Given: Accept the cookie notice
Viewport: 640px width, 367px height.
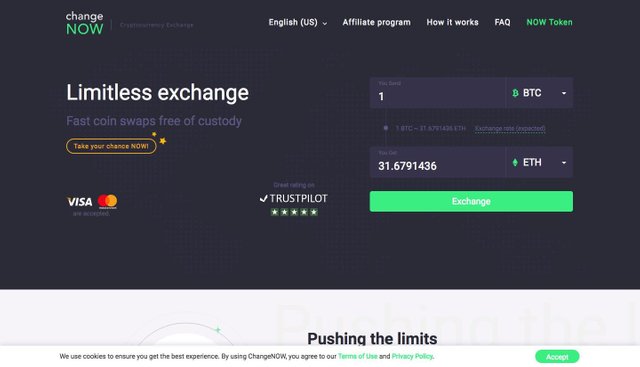Looking at the screenshot, I should pos(557,356).
